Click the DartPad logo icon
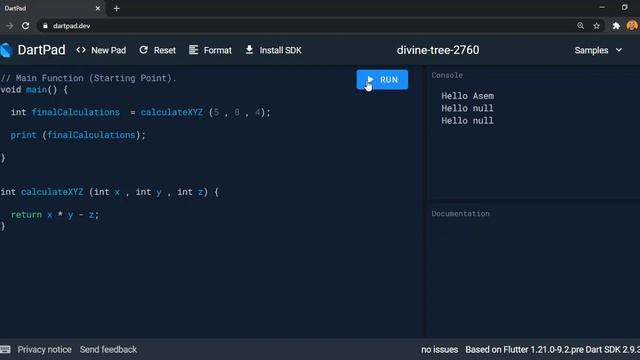640x360 pixels. pos(6,50)
